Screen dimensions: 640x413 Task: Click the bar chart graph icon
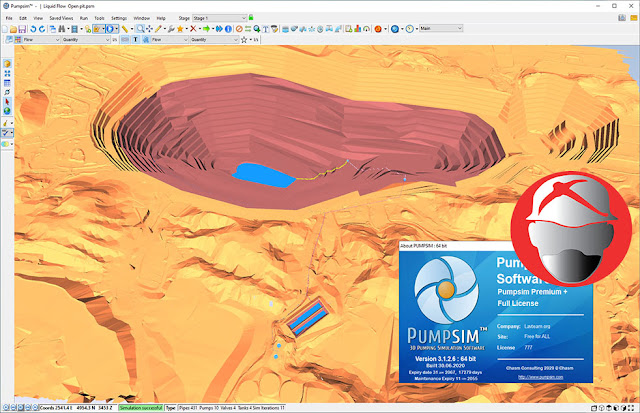[x=358, y=29]
